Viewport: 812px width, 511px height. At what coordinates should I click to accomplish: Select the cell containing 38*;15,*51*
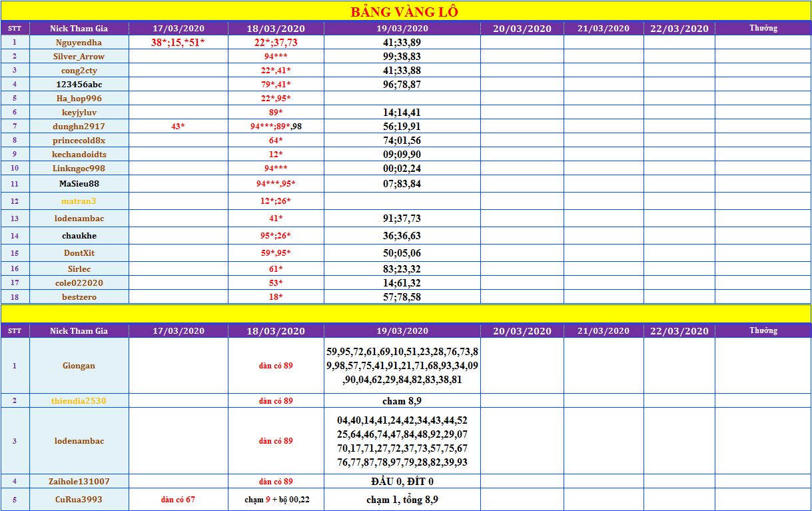click(x=178, y=42)
